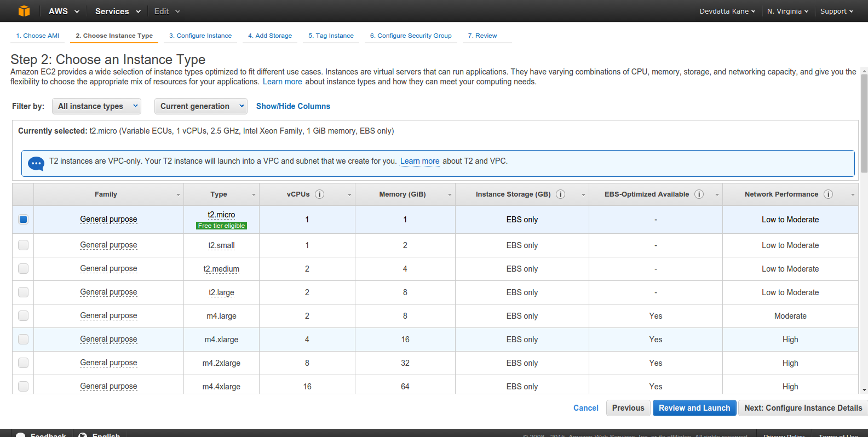Open the Type column sort arrow
The height and width of the screenshot is (437, 868).
point(254,195)
